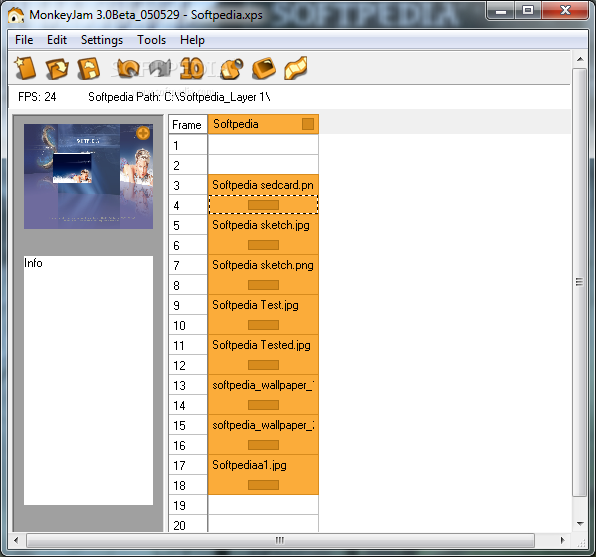Save the current exposure sheet
Screen dimensions: 596x557
89,68
